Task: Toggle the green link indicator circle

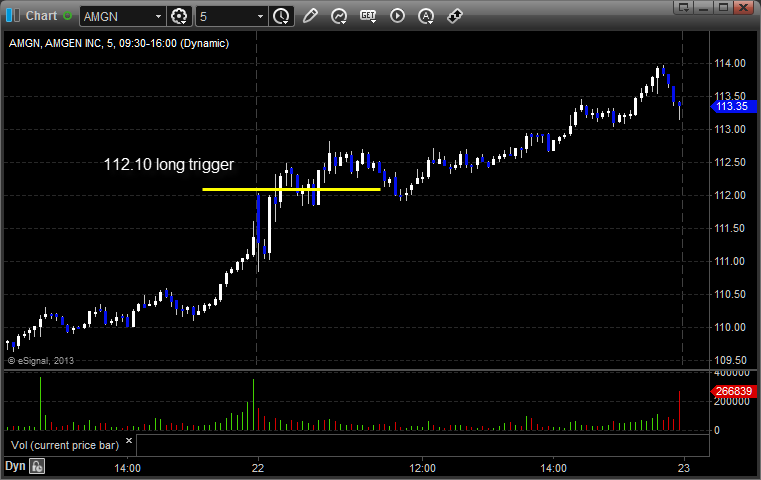Action: point(67,16)
